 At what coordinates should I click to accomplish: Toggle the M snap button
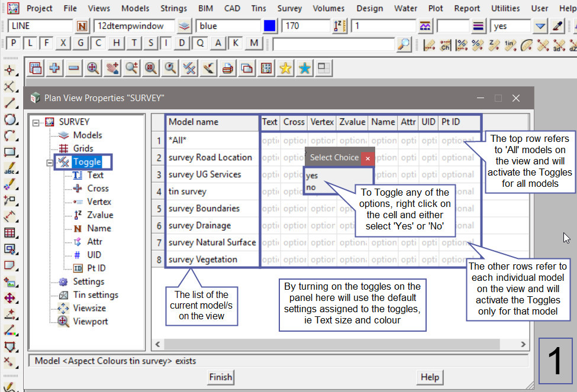[x=254, y=43]
